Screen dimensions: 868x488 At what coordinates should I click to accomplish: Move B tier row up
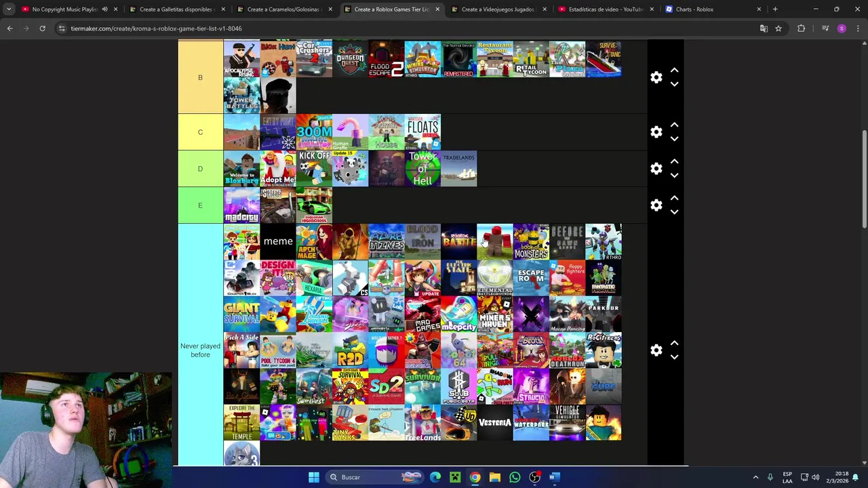point(674,70)
